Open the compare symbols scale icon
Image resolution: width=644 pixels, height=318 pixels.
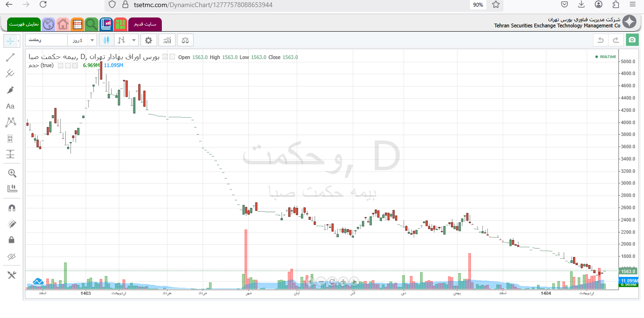click(x=185, y=40)
